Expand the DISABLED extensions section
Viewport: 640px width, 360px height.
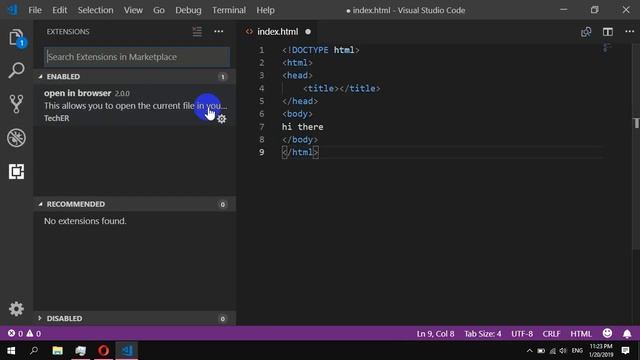(x=134, y=318)
